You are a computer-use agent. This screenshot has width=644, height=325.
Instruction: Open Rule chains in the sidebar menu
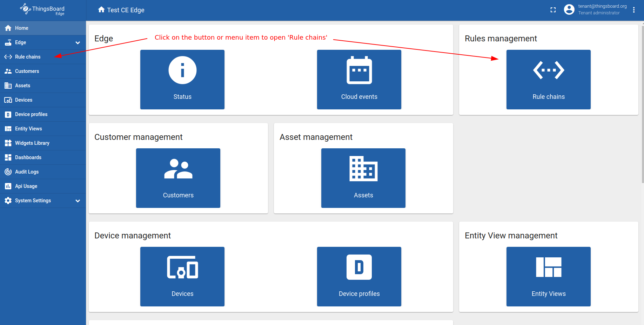43,57
